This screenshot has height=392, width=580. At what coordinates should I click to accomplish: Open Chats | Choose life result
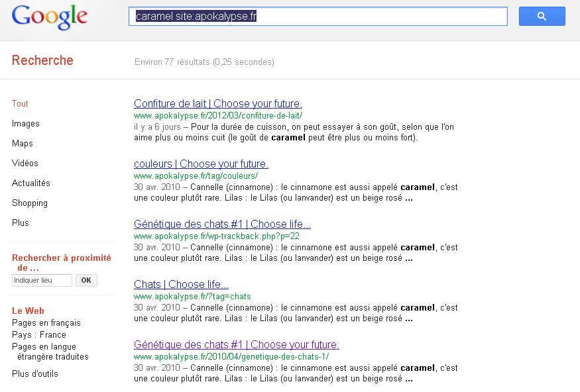(181, 284)
